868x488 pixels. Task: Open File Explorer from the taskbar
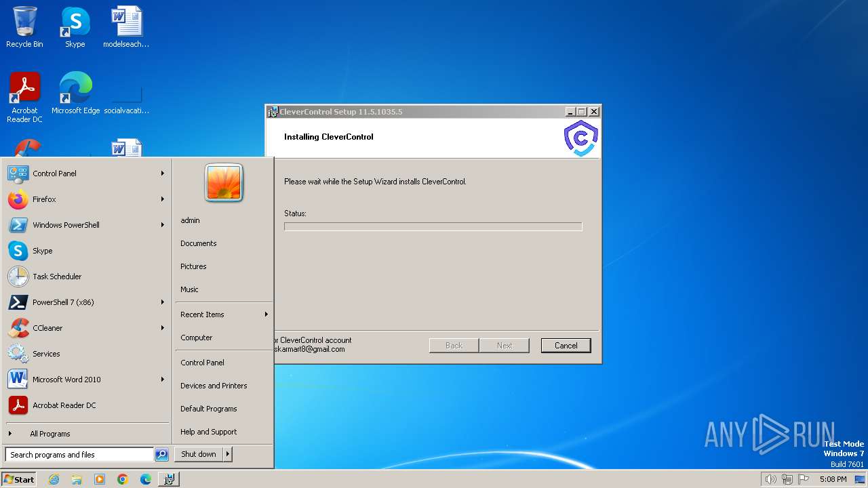(77, 479)
